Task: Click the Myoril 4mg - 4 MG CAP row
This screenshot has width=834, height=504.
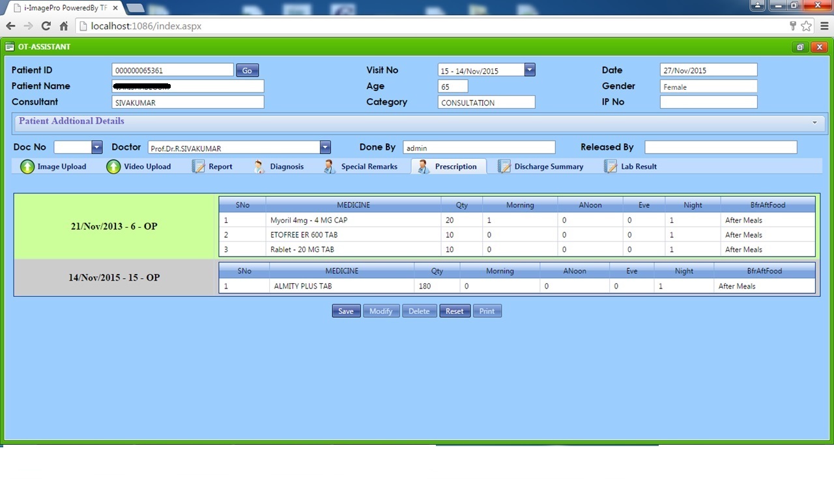Action: (517, 220)
